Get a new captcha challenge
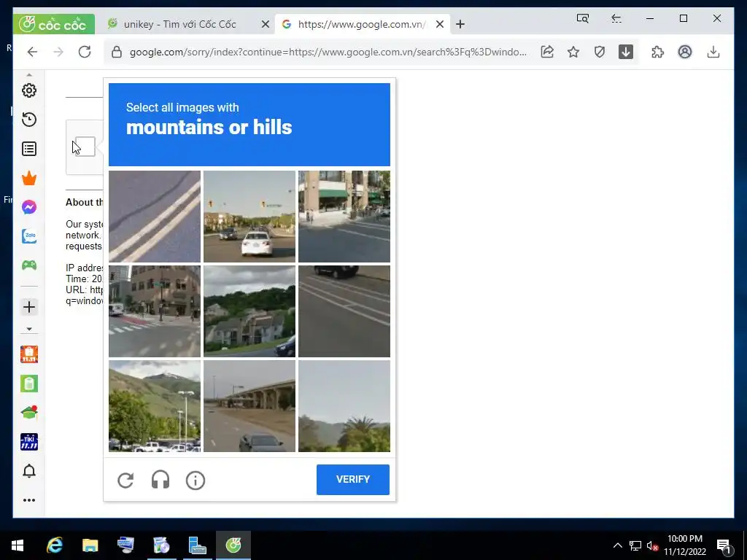This screenshot has width=747, height=560. 125,480
